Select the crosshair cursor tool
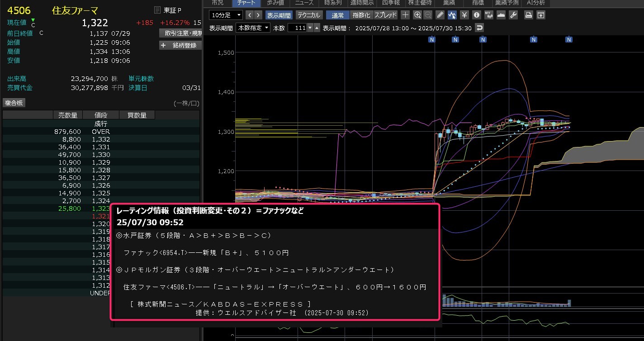The image size is (644, 341). tap(406, 15)
